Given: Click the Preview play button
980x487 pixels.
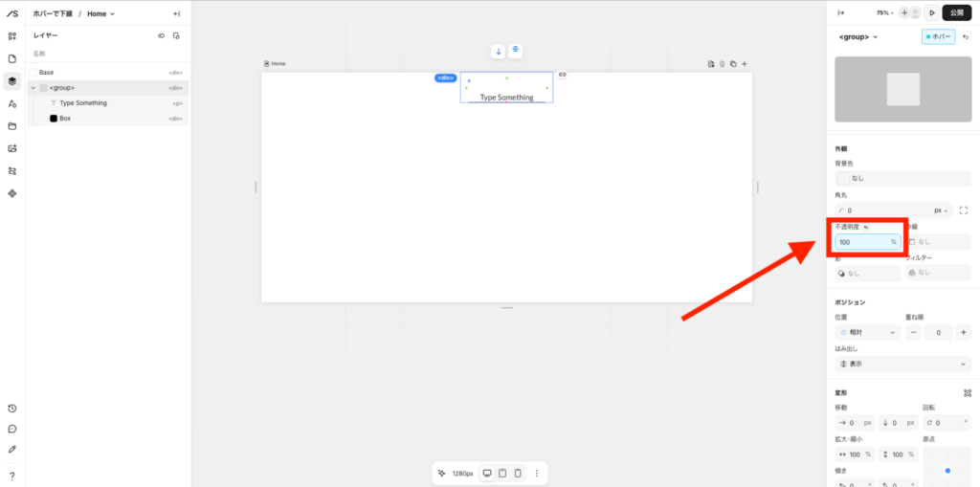Looking at the screenshot, I should click(x=932, y=12).
